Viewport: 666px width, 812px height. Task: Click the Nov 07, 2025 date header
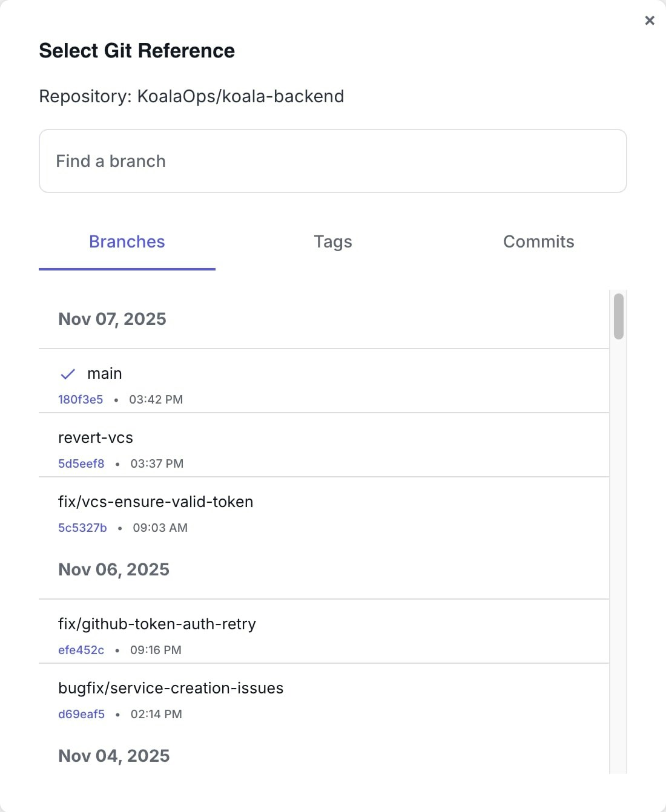[x=112, y=319]
